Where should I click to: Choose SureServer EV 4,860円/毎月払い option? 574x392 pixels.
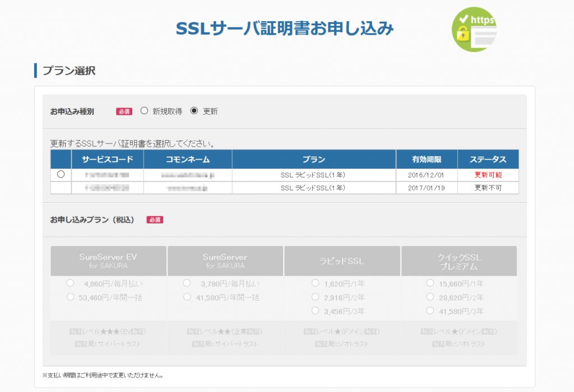tap(70, 283)
